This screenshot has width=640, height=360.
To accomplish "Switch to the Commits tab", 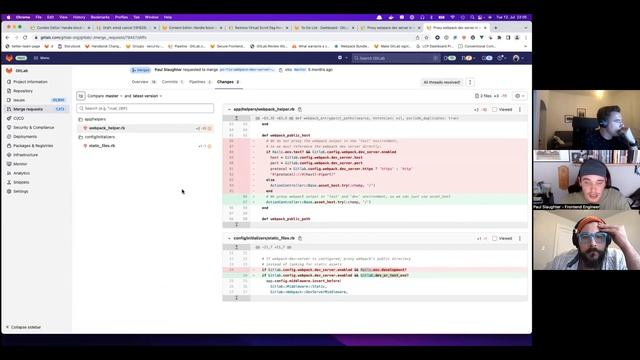I will pyautogui.click(x=172, y=82).
